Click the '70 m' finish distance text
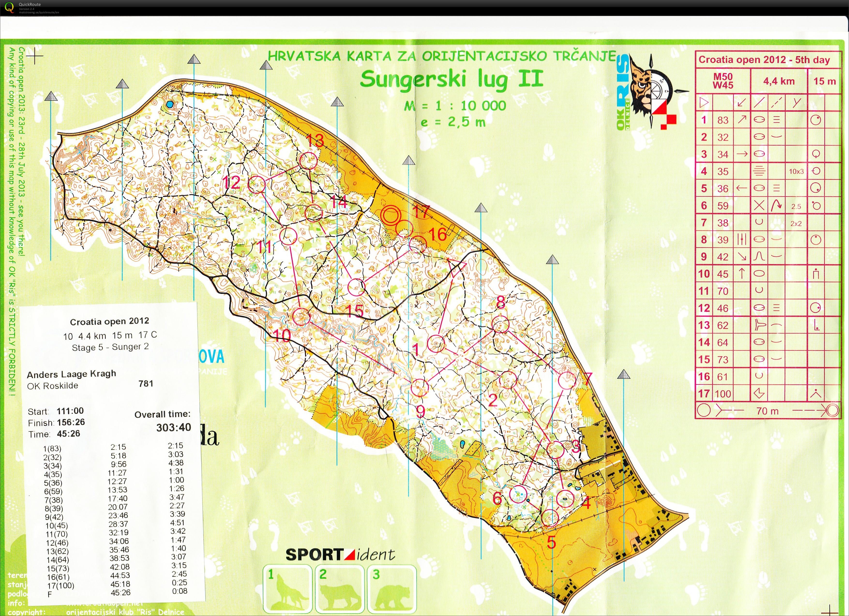Screen dimensions: 849x616 pyautogui.click(x=767, y=411)
